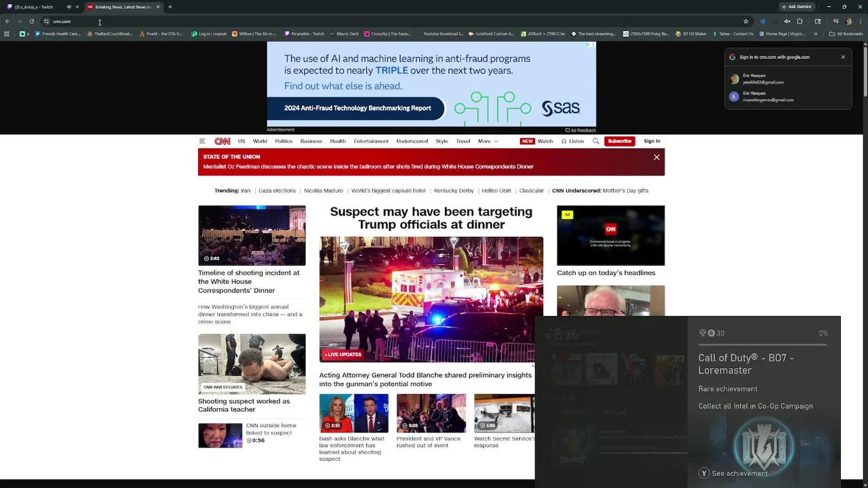The width and height of the screenshot is (868, 488).
Task: Go back with the browser back arrow
Action: tap(7, 22)
